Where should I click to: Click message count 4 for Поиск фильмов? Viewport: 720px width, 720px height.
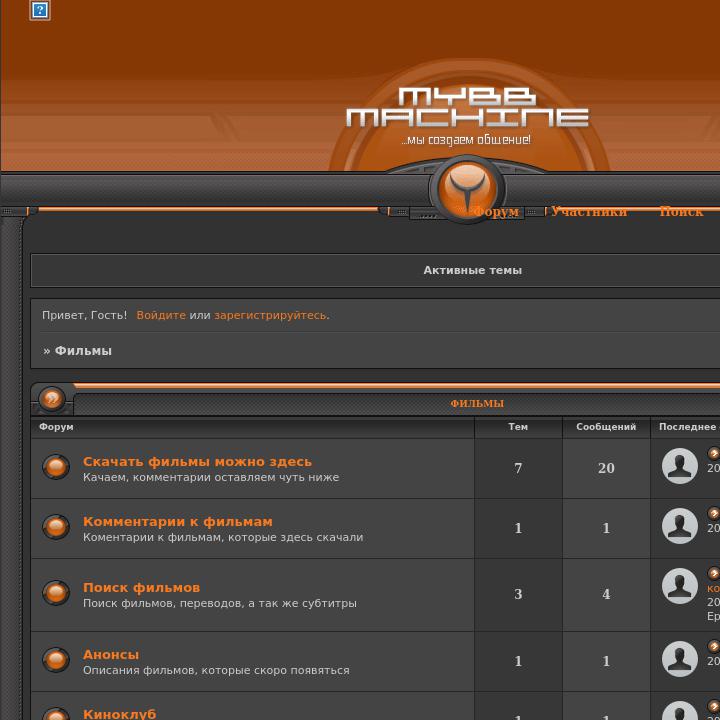[x=606, y=594]
